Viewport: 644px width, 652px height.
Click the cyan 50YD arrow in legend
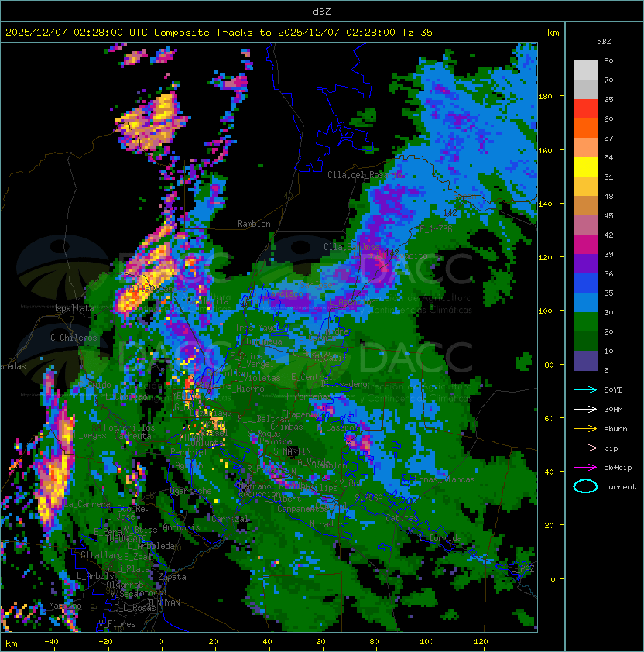click(x=585, y=389)
